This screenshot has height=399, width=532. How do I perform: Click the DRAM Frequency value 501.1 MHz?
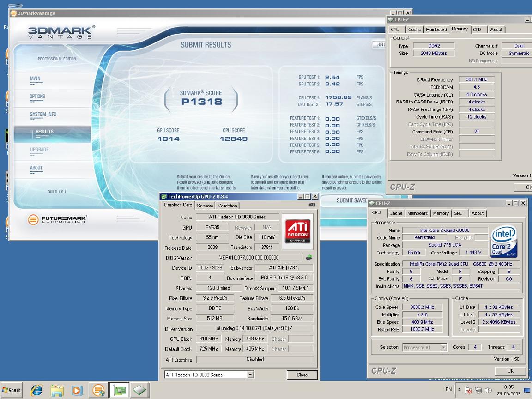coord(477,79)
